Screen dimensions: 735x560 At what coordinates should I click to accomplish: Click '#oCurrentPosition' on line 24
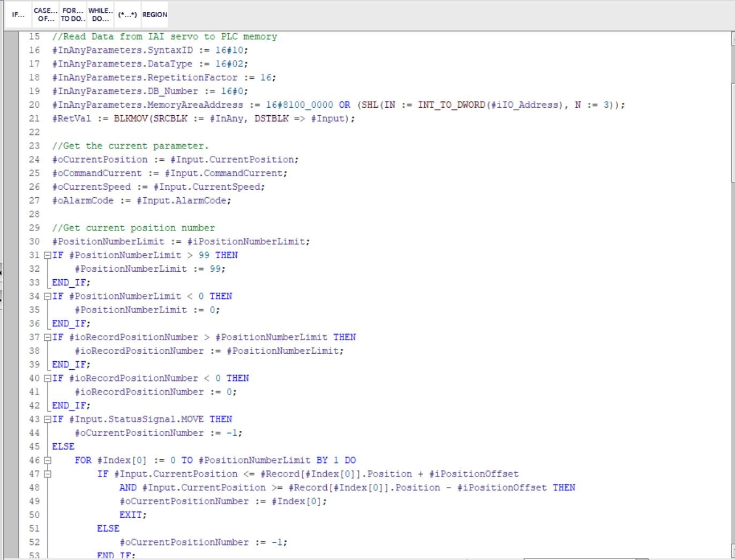(x=100, y=160)
